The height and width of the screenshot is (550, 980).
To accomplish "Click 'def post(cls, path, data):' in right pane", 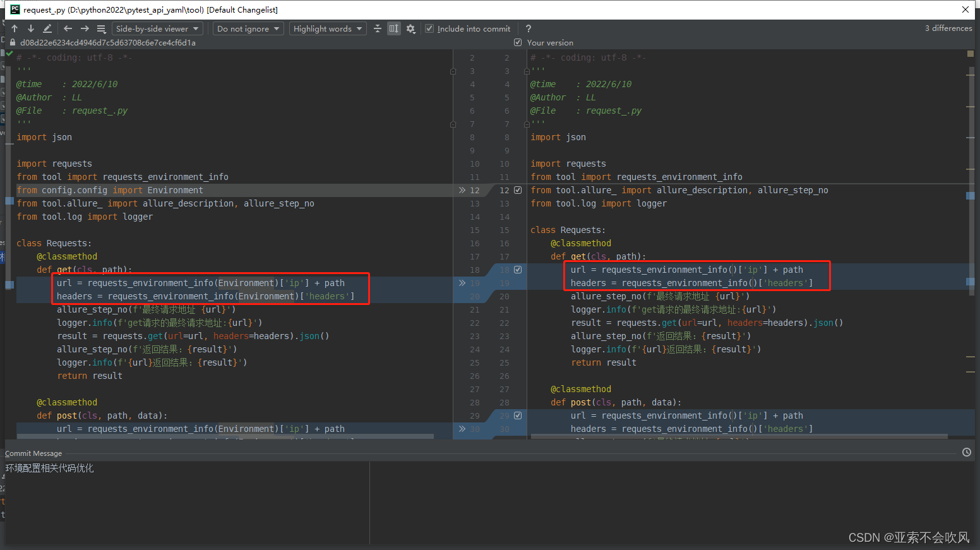I will [x=616, y=402].
